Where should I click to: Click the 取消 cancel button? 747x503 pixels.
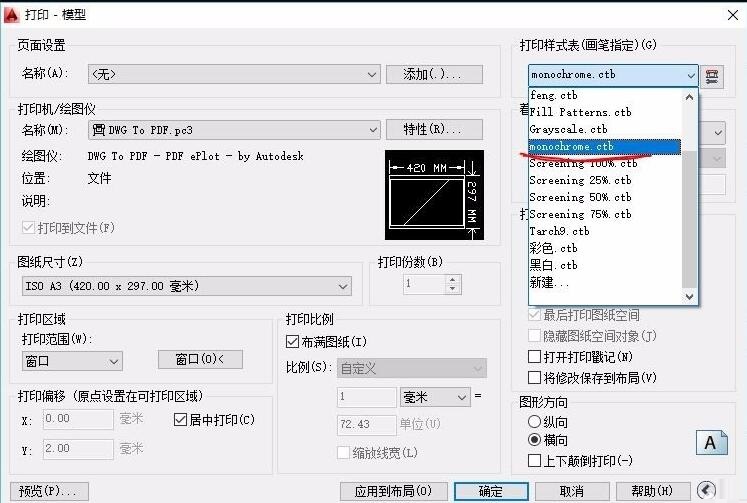(572, 491)
